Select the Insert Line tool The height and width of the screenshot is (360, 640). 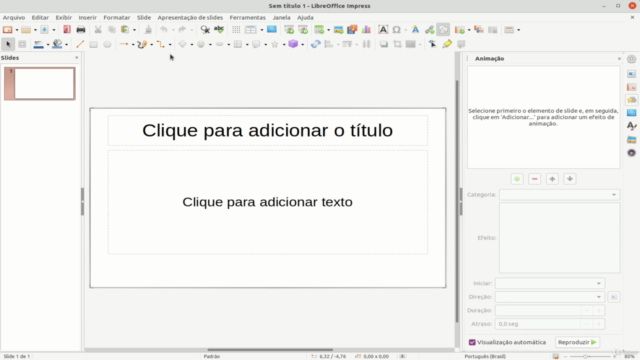click(80, 44)
